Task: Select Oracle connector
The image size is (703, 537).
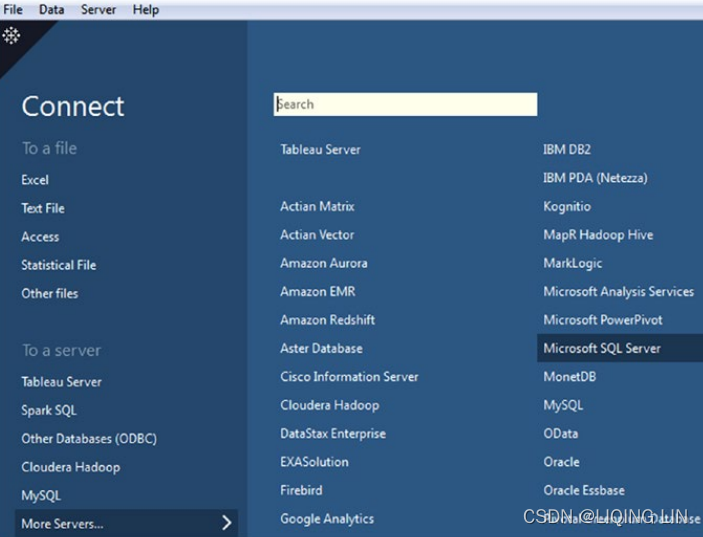Action: (x=561, y=462)
